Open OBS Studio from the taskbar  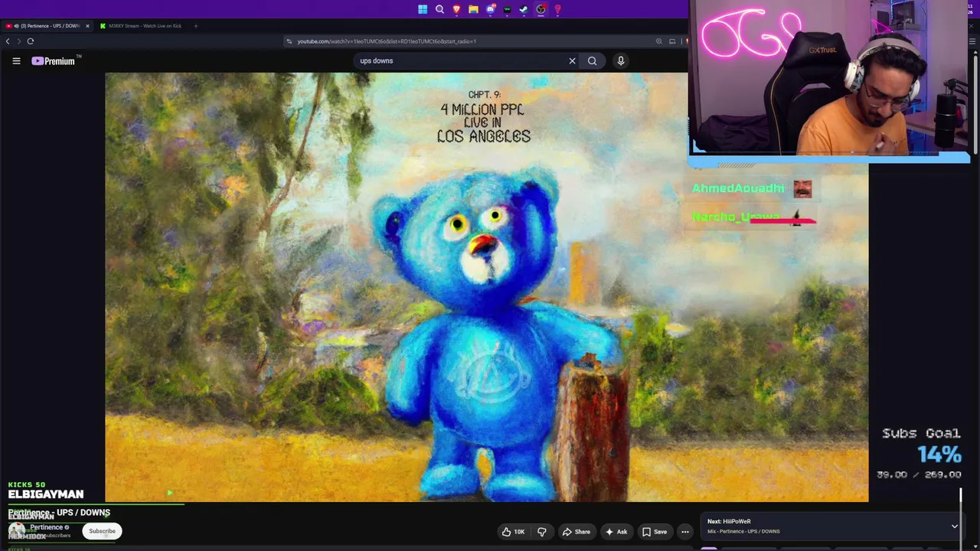click(x=541, y=9)
